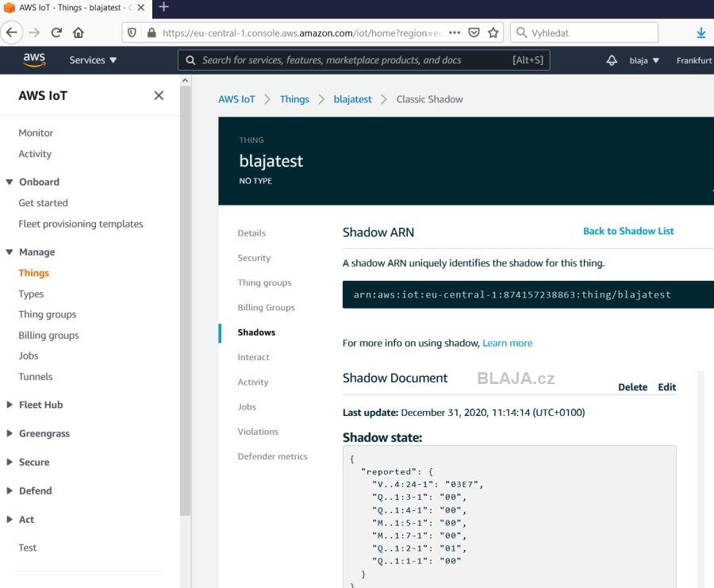714x588 pixels.
Task: Expand the Act sidebar section
Action: coord(9,519)
